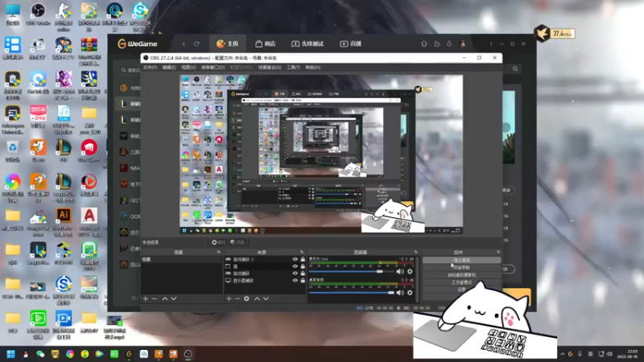Open OBS 场景集合(S) menu
Image resolution: width=644 pixels, height=362 pixels.
click(x=270, y=68)
